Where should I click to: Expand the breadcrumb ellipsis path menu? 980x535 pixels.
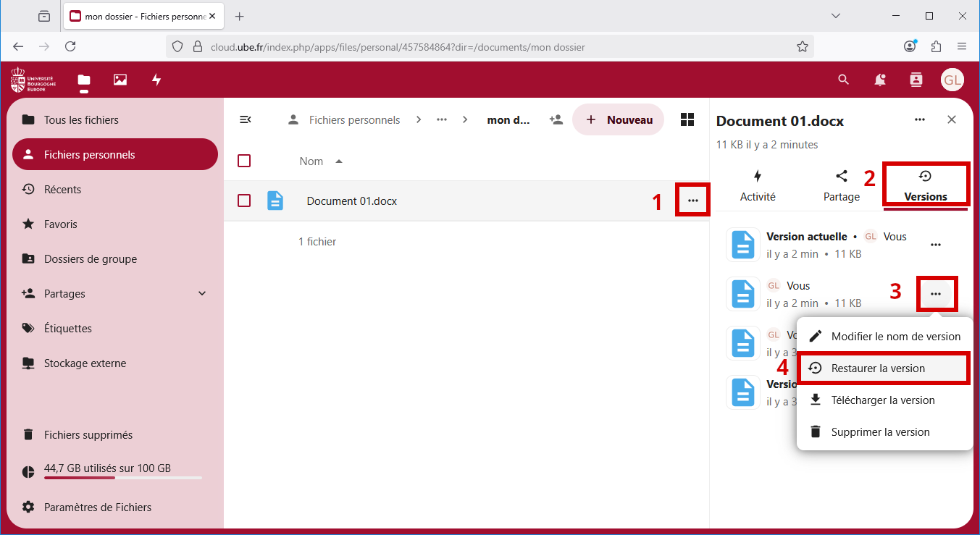click(442, 119)
